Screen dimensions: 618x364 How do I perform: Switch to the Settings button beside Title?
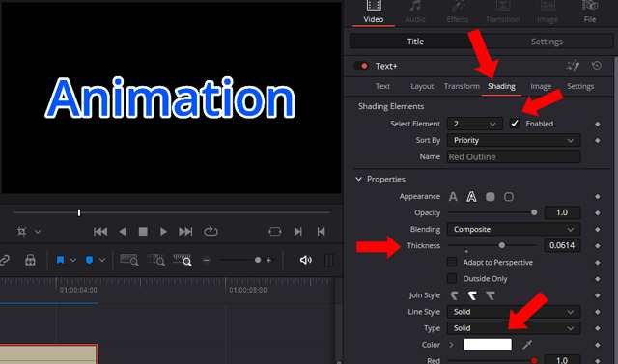547,42
